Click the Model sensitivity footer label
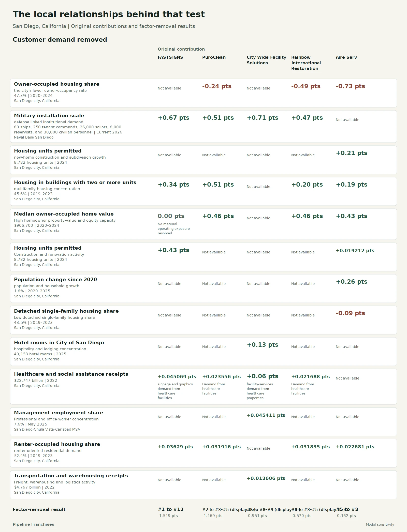 pyautogui.click(x=380, y=524)
